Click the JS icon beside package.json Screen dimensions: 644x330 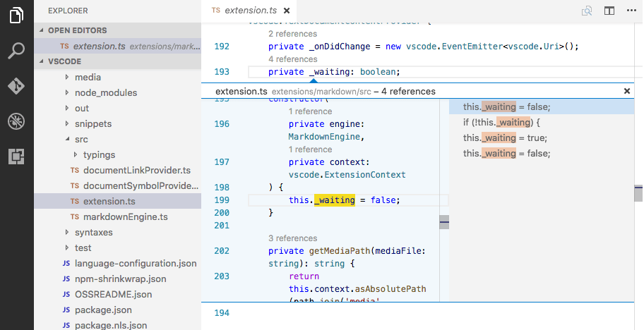(x=66, y=310)
